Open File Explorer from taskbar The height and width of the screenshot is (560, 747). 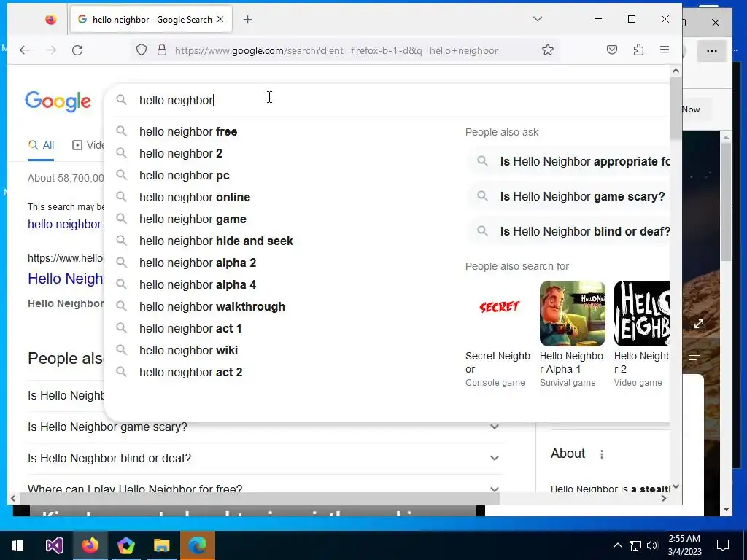(161, 545)
